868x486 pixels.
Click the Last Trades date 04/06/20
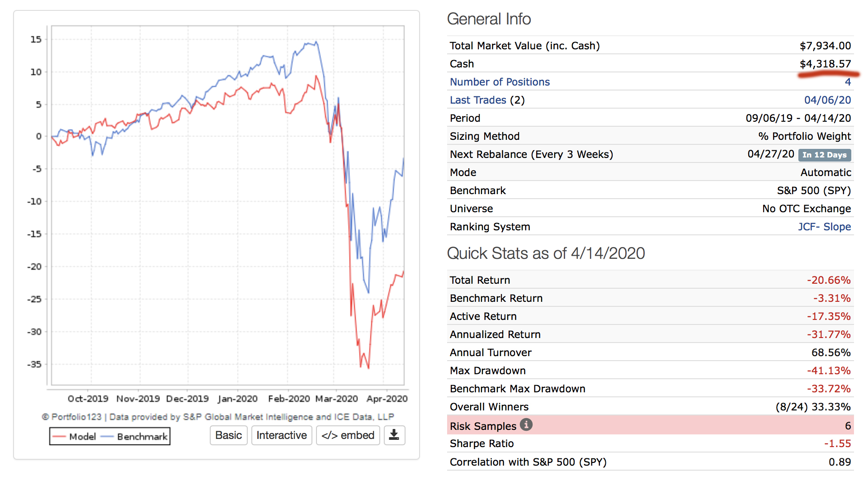tap(827, 100)
